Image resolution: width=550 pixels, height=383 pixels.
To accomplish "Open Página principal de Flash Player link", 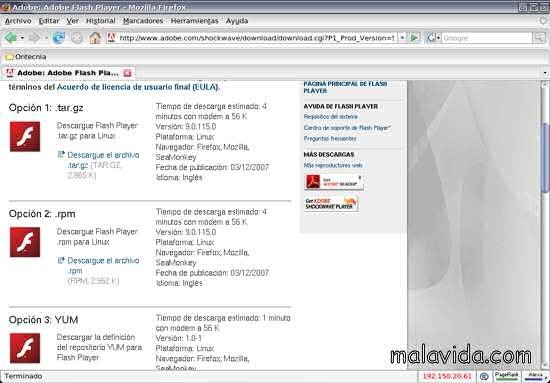I will (x=345, y=87).
